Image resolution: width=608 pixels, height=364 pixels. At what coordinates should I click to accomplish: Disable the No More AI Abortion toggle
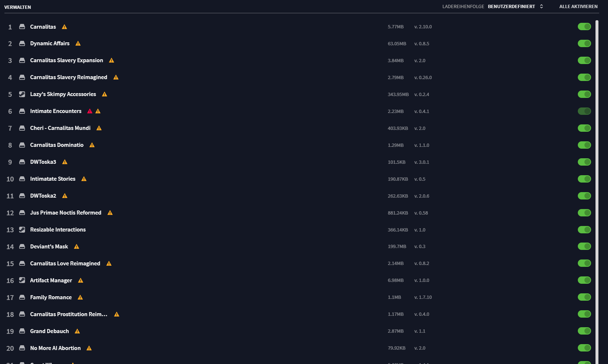(584, 348)
